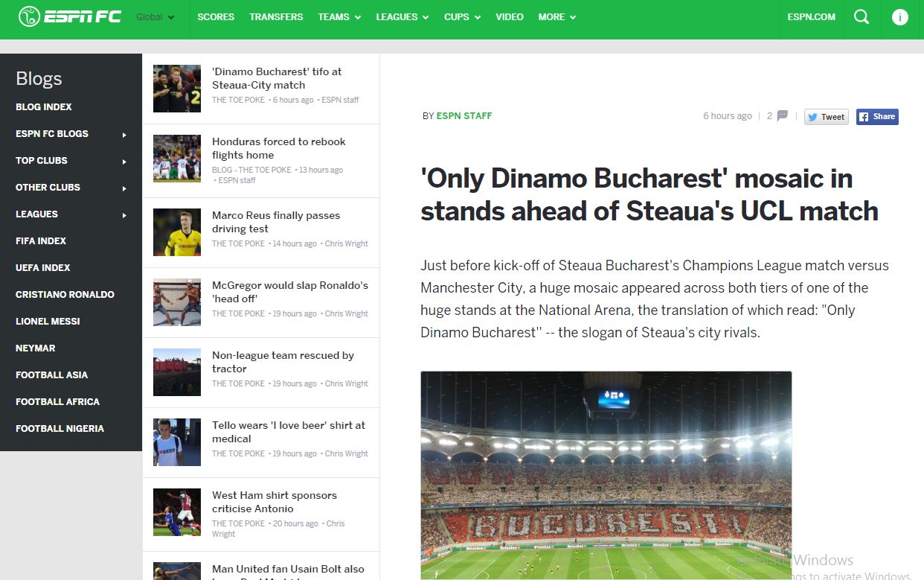Expand the Leagues navigation dropdown
This screenshot has width=924, height=580.
(x=402, y=17)
